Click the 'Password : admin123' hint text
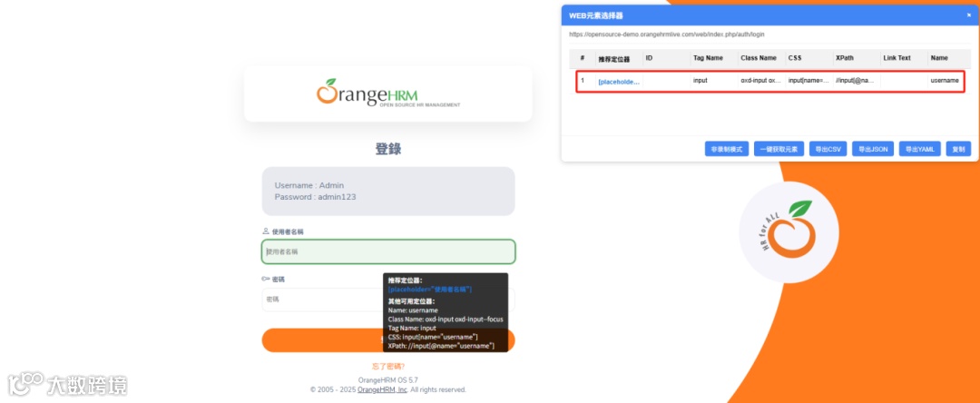The width and height of the screenshot is (980, 403). 315,197
